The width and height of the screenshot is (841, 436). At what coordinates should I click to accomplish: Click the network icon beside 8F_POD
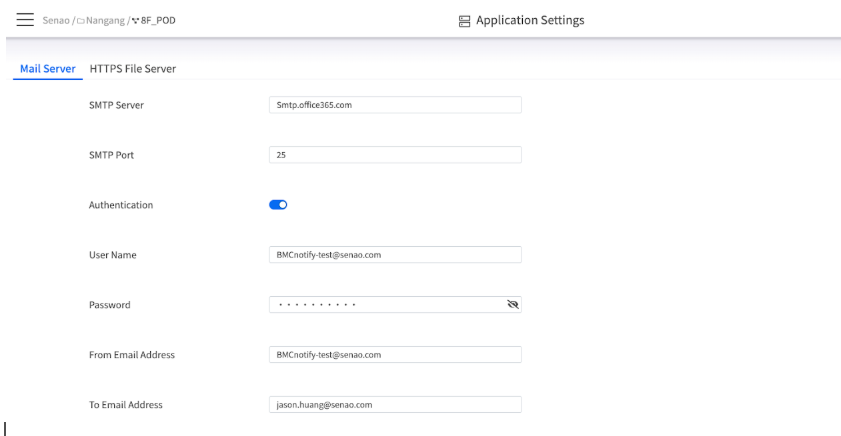pyautogui.click(x=133, y=21)
